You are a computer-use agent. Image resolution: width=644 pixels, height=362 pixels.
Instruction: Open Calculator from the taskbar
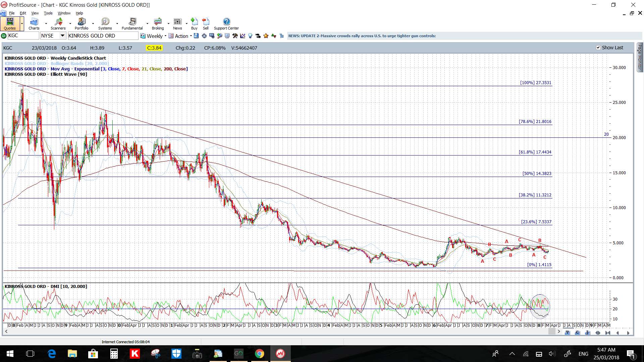(114, 354)
